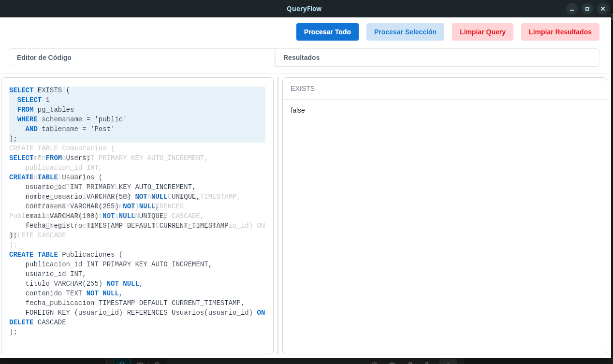
Task: Minimize the QueryFlow window
Action: 572,9
